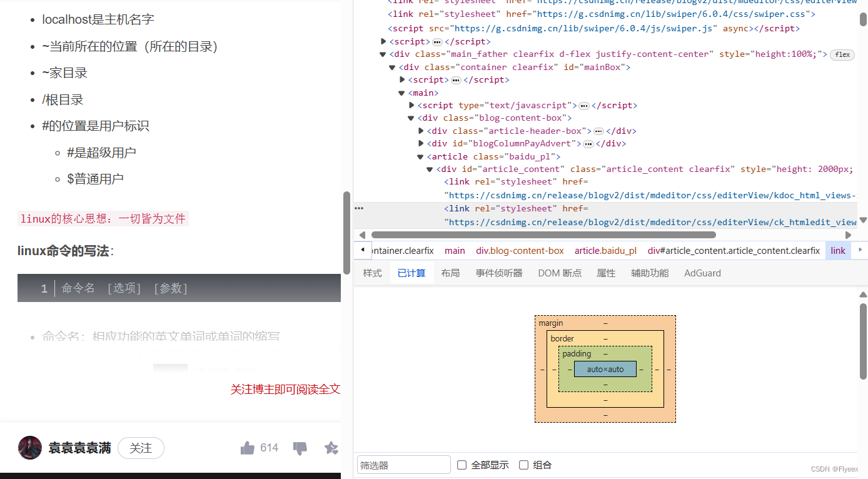The image size is (868, 479).
Task: Collapse the blog-content-box div node
Action: point(411,118)
